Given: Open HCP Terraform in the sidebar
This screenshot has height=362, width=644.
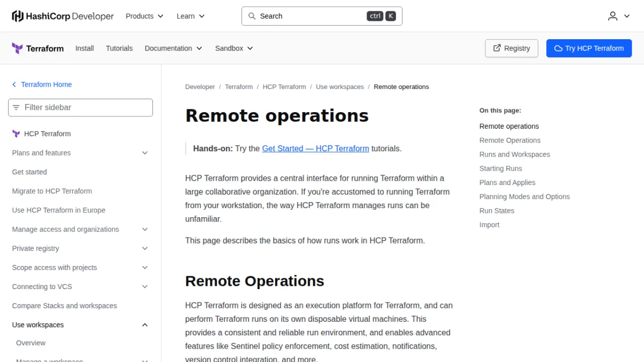Looking at the screenshot, I should coord(47,134).
